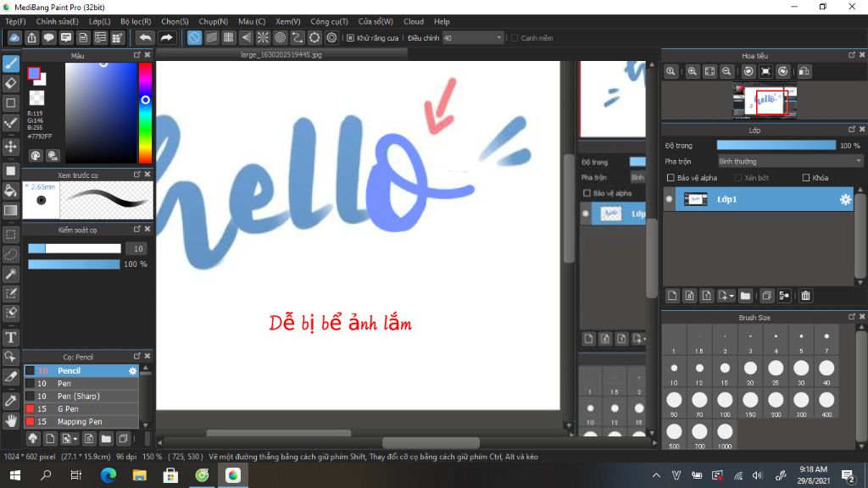The width and height of the screenshot is (868, 488).
Task: Select the Text tool
Action: 11,337
